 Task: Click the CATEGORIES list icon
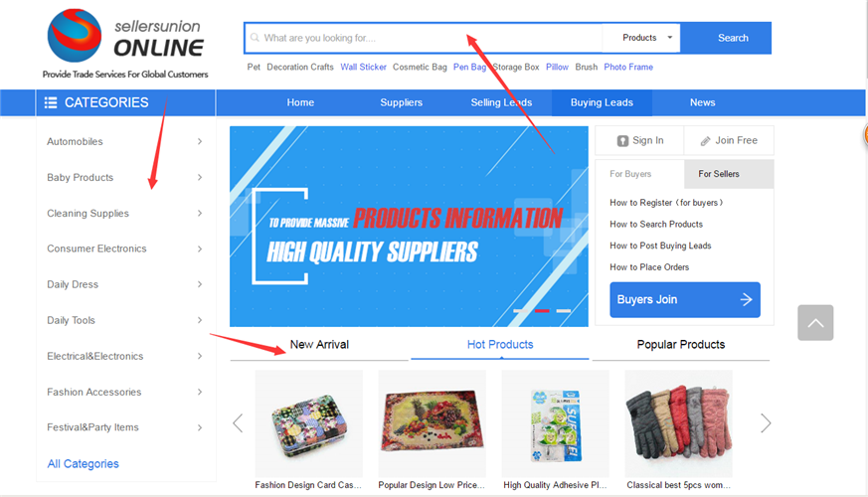pyautogui.click(x=51, y=102)
